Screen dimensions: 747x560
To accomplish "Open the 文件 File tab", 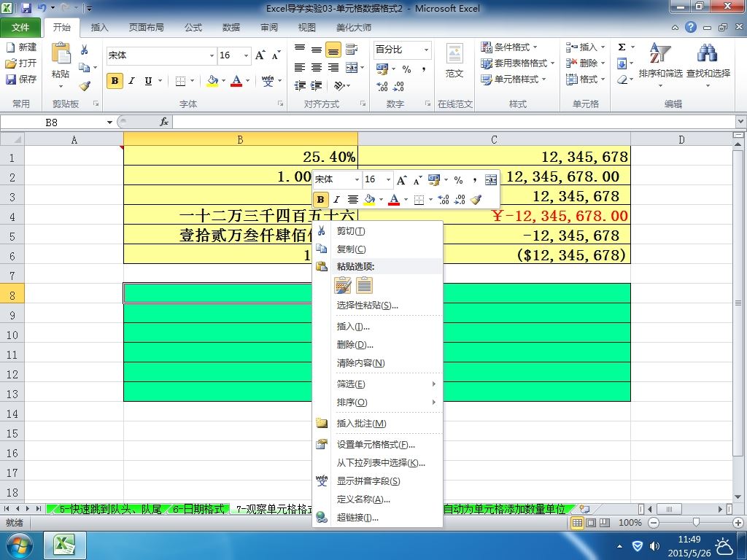I will tap(20, 28).
